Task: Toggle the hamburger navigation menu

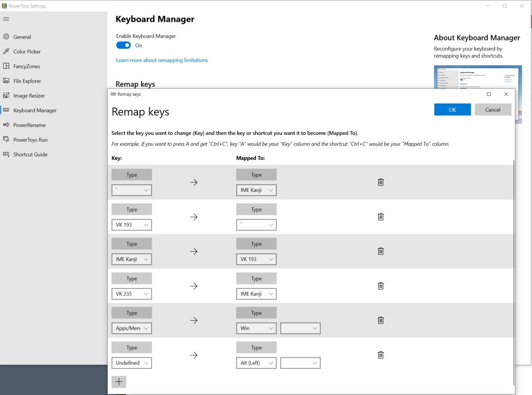Action: [x=6, y=19]
